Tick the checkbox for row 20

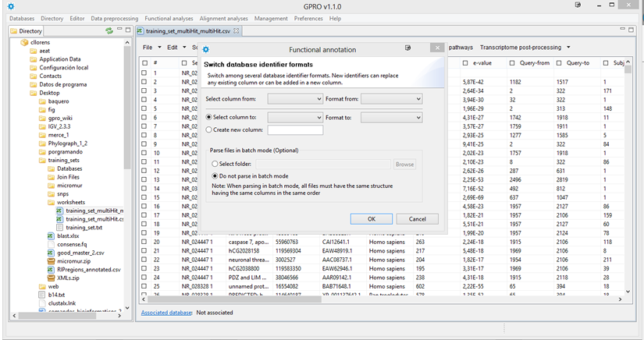(x=144, y=242)
